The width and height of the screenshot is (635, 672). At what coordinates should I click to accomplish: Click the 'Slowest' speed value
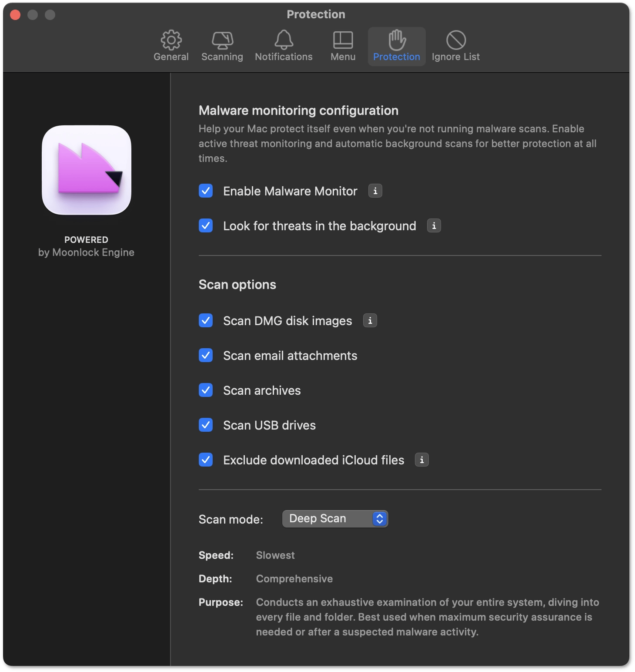tap(275, 555)
